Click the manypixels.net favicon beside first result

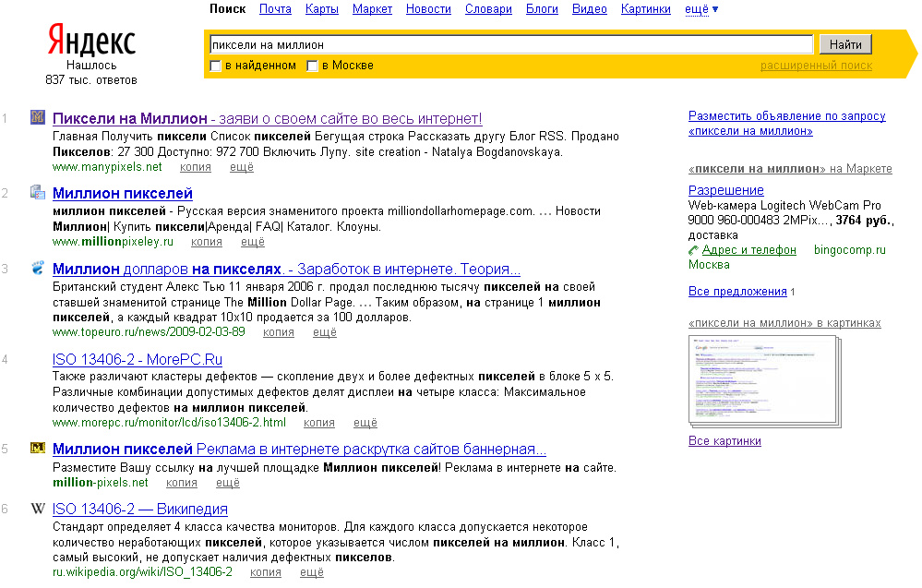pos(38,117)
